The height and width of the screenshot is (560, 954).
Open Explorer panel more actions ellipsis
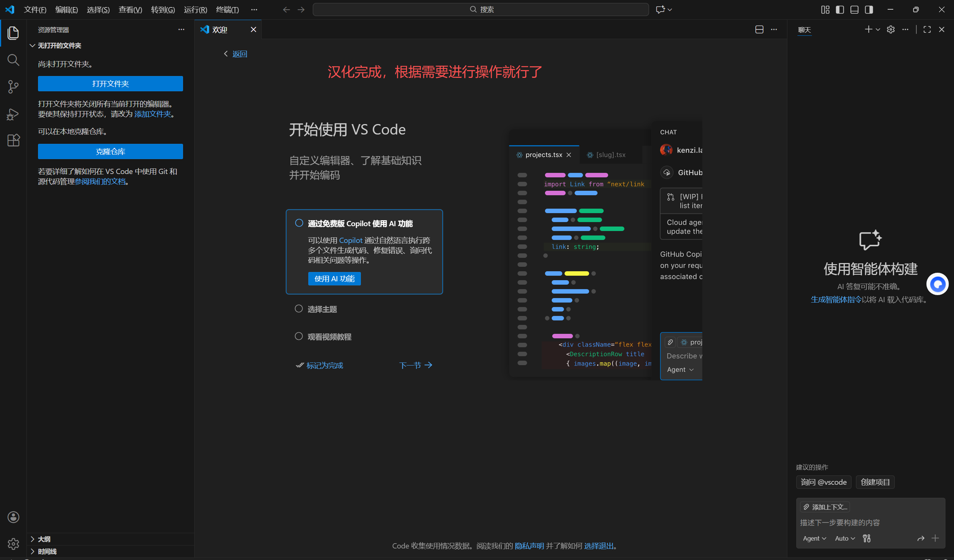click(x=181, y=29)
